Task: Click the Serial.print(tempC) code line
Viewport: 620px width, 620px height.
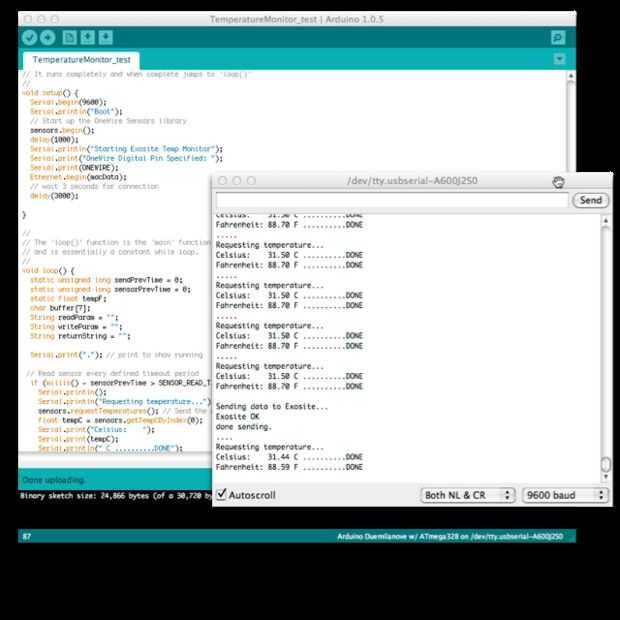Action: pyautogui.click(x=78, y=439)
